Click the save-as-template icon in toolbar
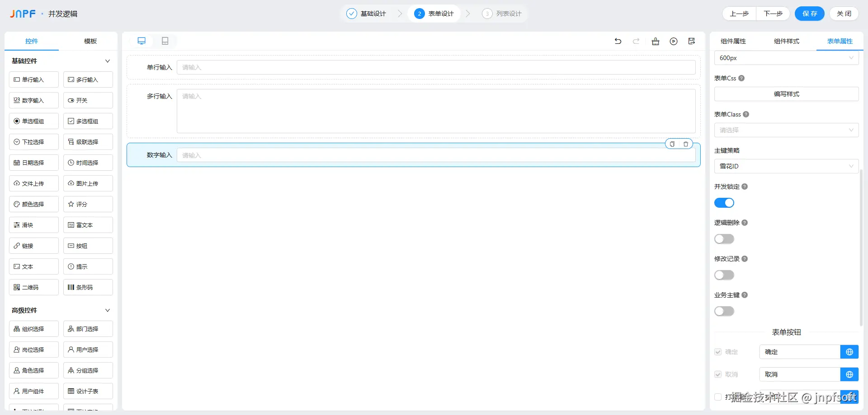 pos(692,41)
